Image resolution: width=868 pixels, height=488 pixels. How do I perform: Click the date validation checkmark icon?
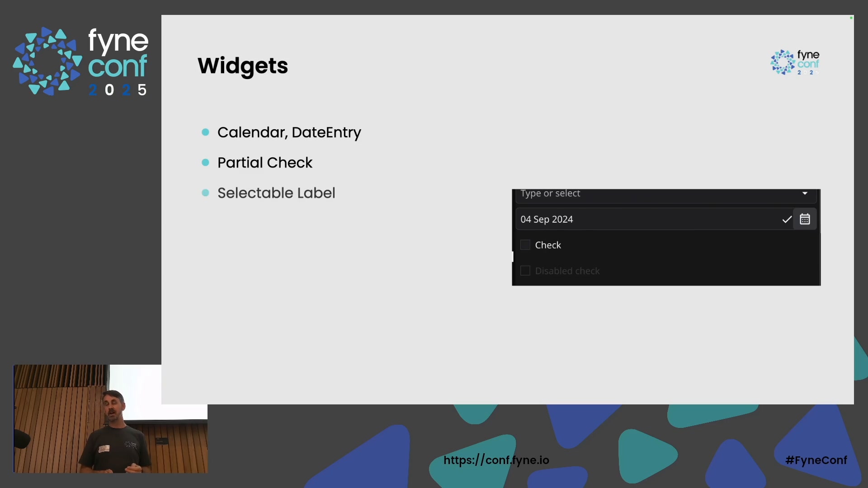pos(787,220)
